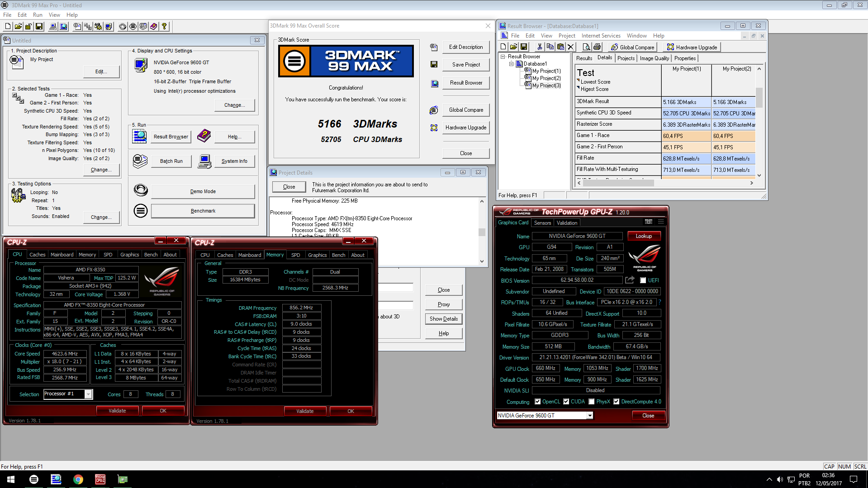Toggle the OpenCL checkbox in GPU-Z
This screenshot has height=488, width=868.
pyautogui.click(x=537, y=402)
